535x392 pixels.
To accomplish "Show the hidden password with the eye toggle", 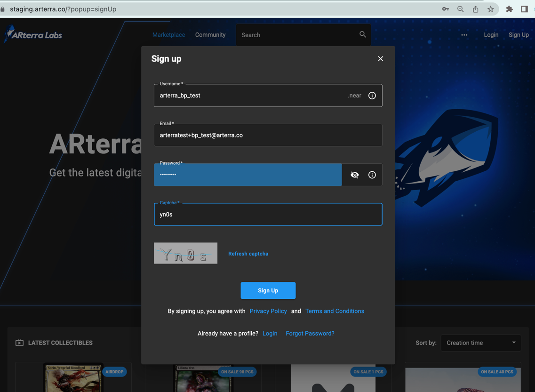I will click(x=355, y=175).
